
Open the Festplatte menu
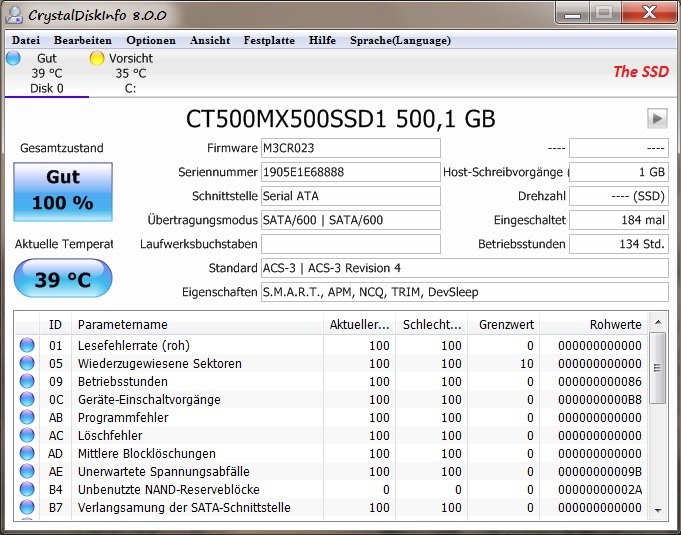pyautogui.click(x=269, y=40)
